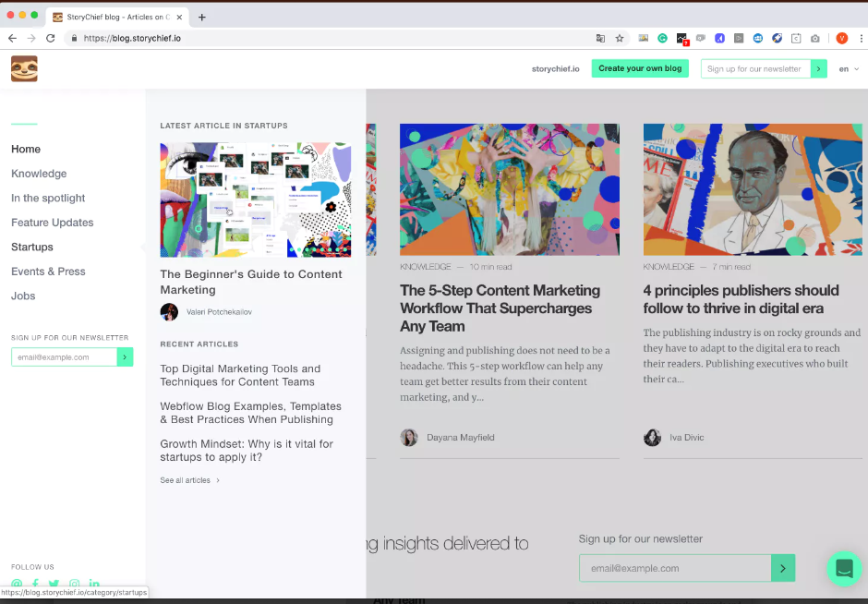Close the StoryChief blog tab
The width and height of the screenshot is (868, 604).
click(179, 18)
